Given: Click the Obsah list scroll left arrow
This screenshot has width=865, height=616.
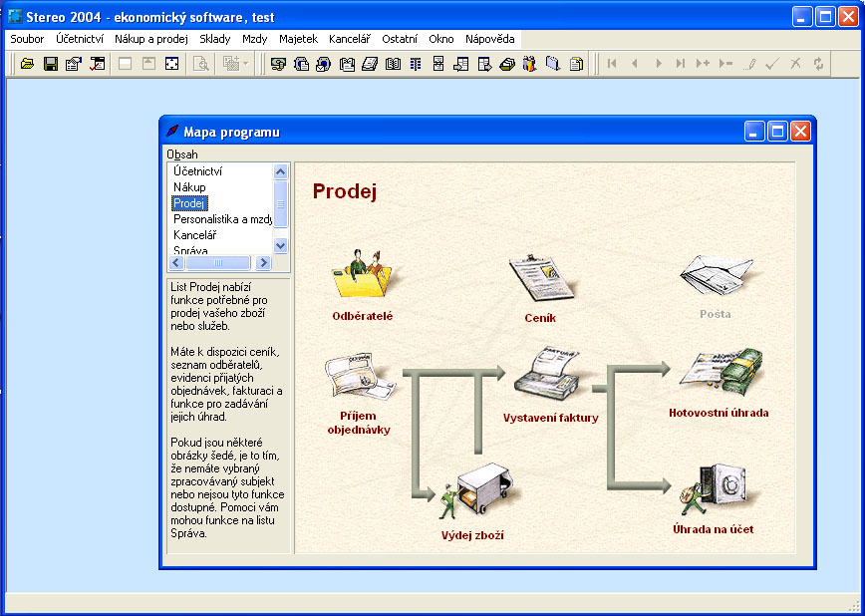Looking at the screenshot, I should pos(176,263).
